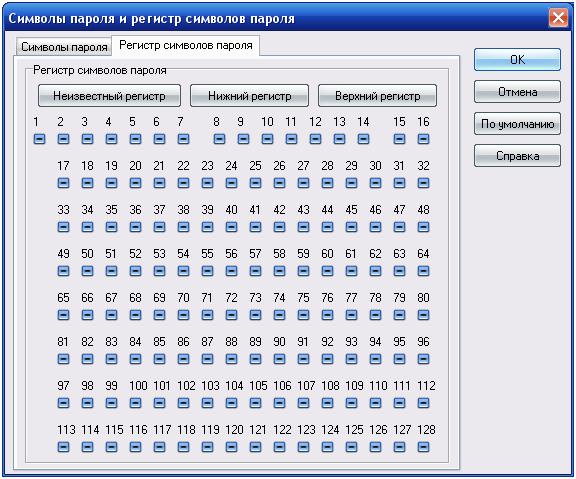Confirm the dialog with OK
The width and height of the screenshot is (576, 479).
[517, 60]
